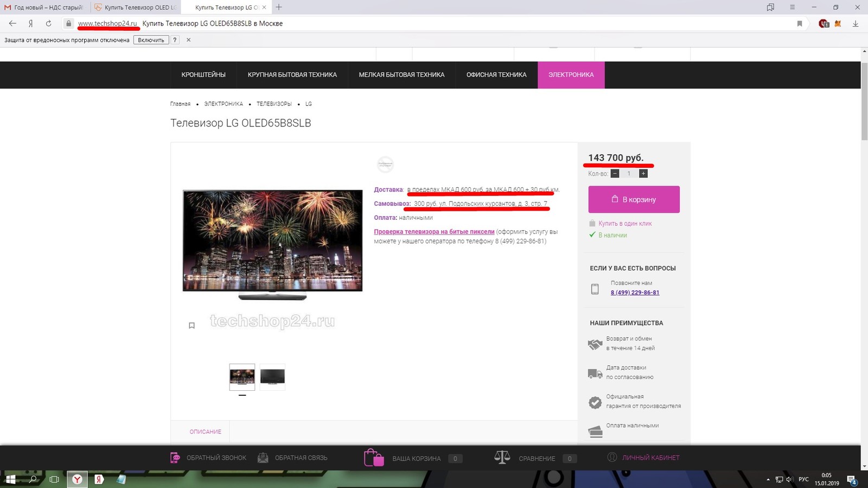The width and height of the screenshot is (868, 488).
Task: Click the address bar page title text
Action: click(213, 23)
